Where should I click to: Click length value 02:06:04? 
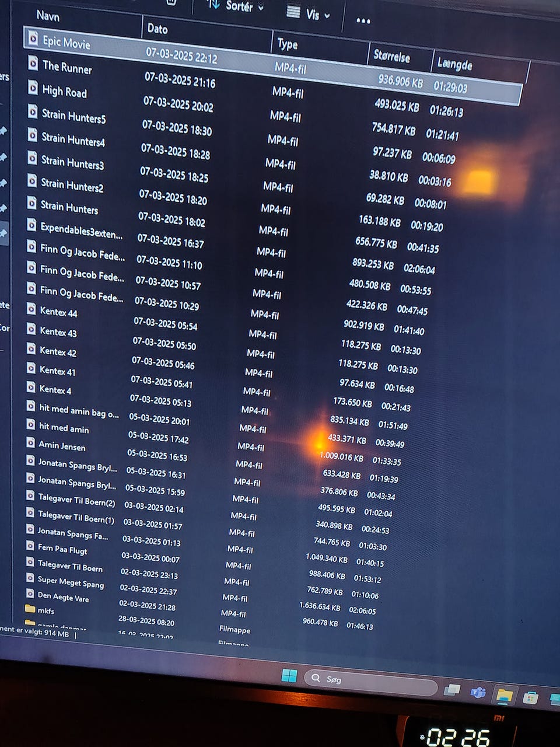[419, 269]
